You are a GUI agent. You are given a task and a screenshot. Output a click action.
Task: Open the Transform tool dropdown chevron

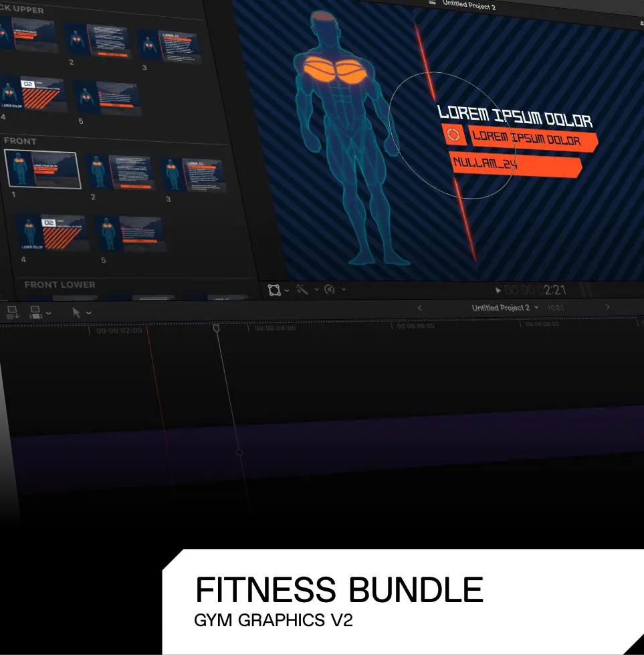287,290
